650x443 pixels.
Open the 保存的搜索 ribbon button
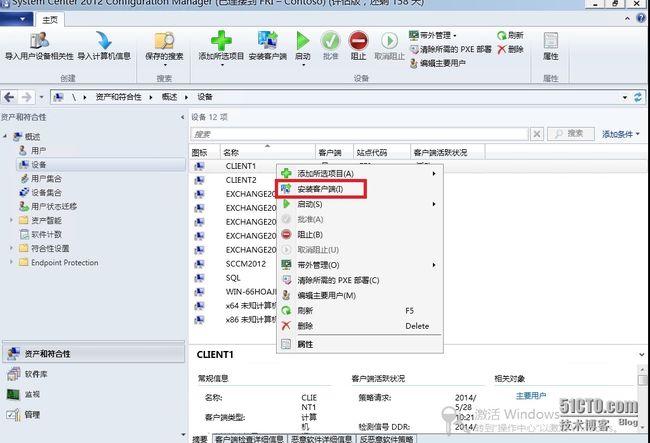(164, 46)
